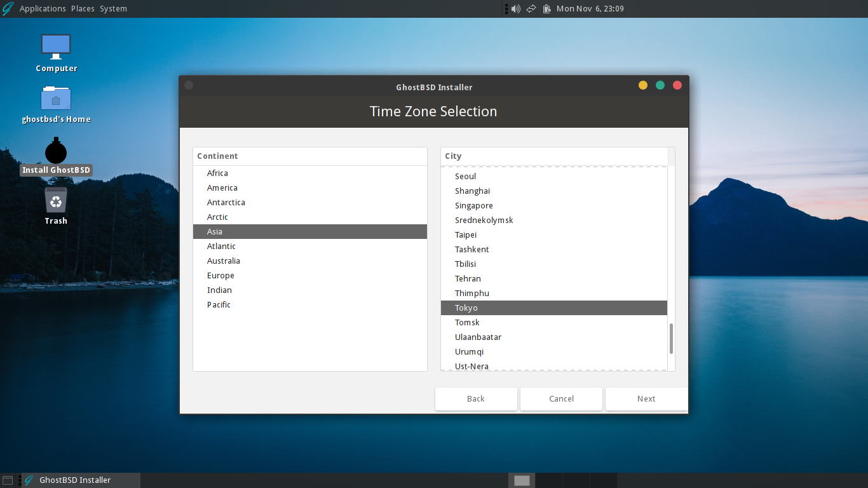Select Atlantic in the Continent list

click(x=310, y=247)
